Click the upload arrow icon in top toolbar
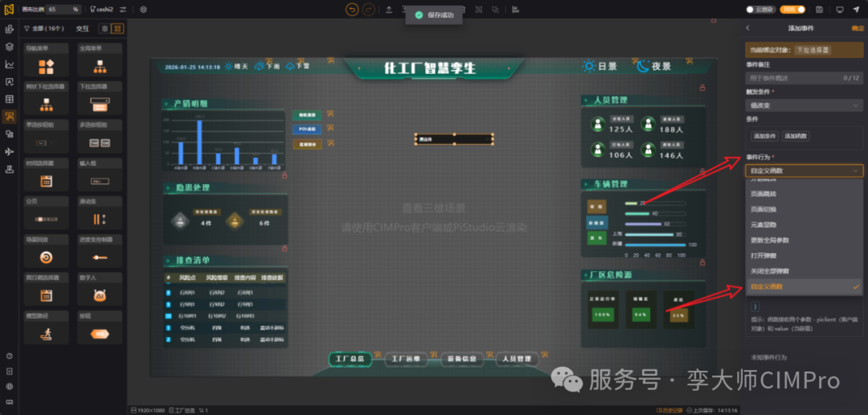Viewport: 868px width, 415px height. pyautogui.click(x=389, y=10)
